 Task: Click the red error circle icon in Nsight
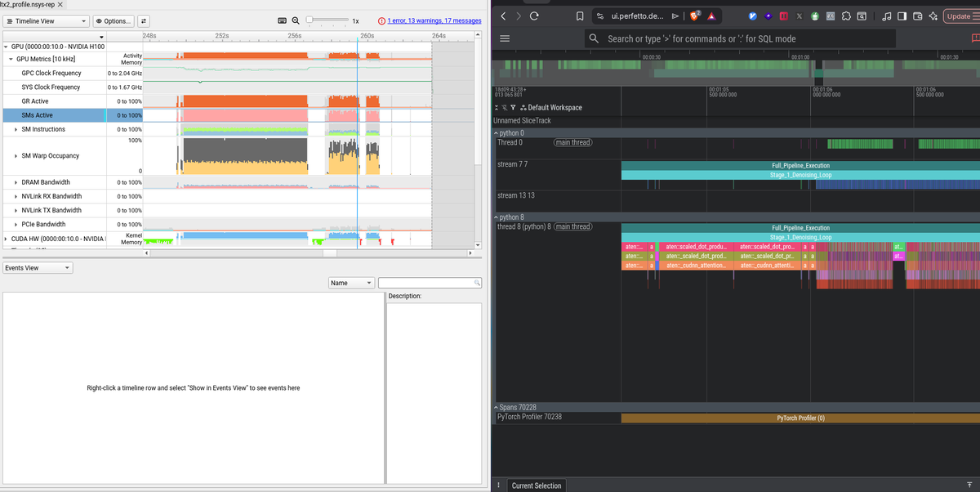[382, 20]
